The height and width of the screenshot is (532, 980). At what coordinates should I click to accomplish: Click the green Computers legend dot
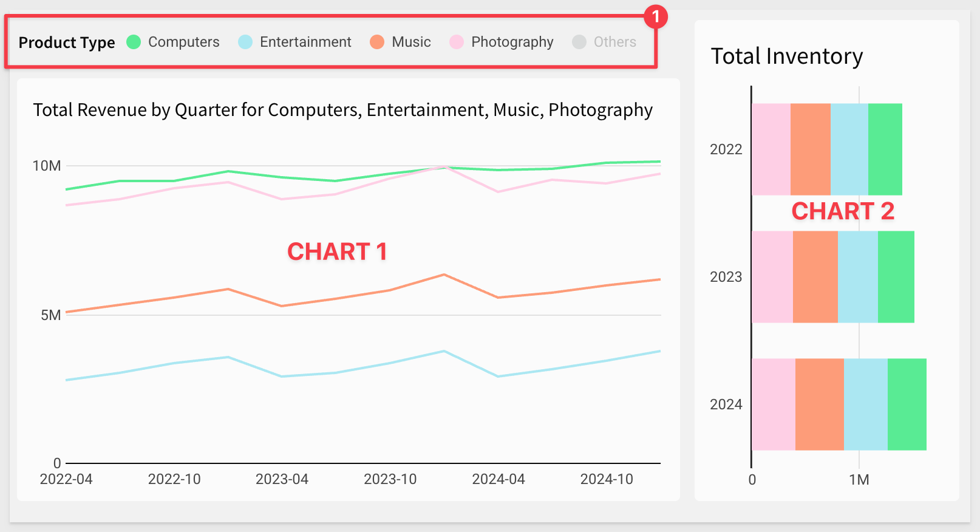click(134, 42)
